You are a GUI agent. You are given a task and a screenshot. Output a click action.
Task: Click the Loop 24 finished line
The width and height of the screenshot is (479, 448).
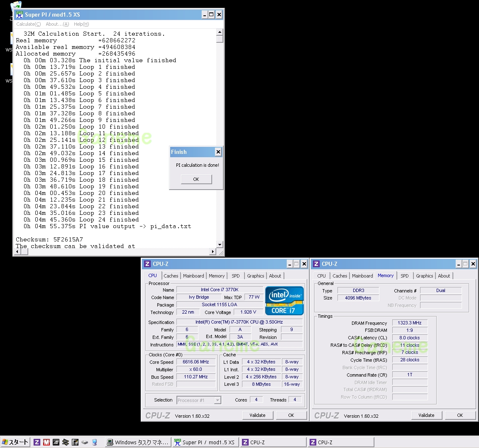[x=81, y=219]
